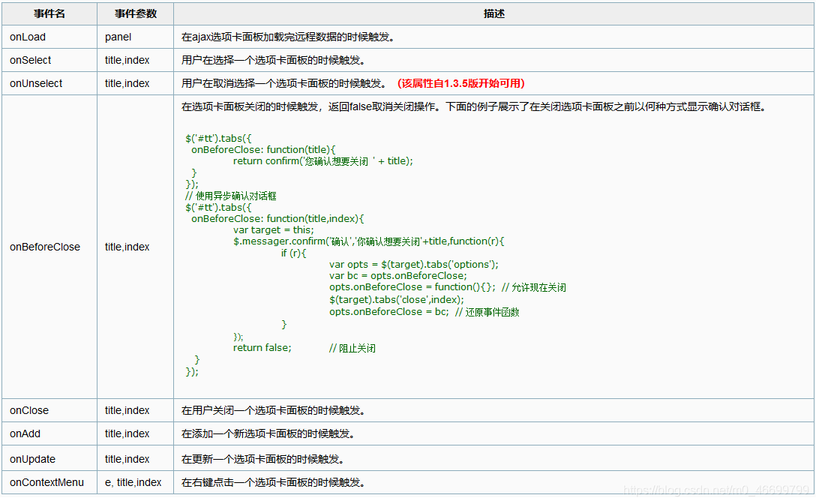Click the onClose description text
Screen dimensions: 816x504
274,411
